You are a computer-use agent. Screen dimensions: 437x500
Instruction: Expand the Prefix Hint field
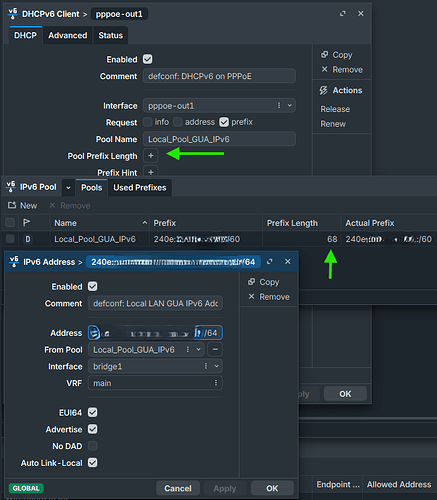point(151,172)
